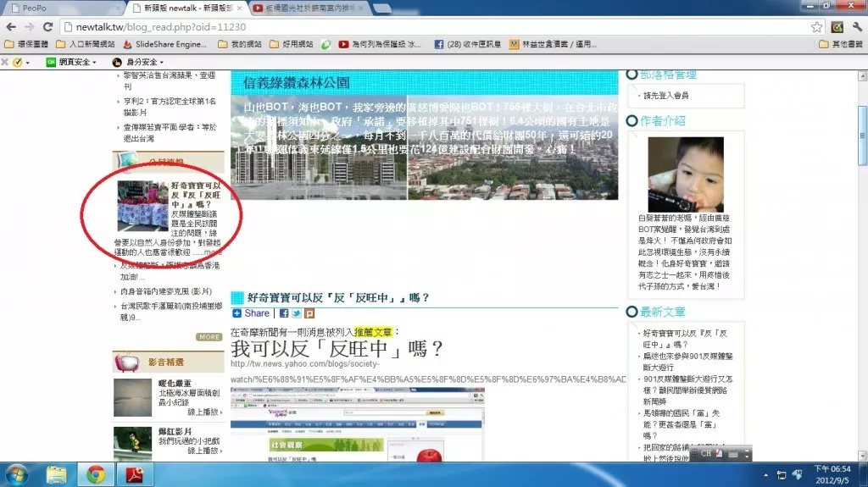Click the newtalk.tw address bar
The height and width of the screenshot is (487, 868).
click(442, 26)
